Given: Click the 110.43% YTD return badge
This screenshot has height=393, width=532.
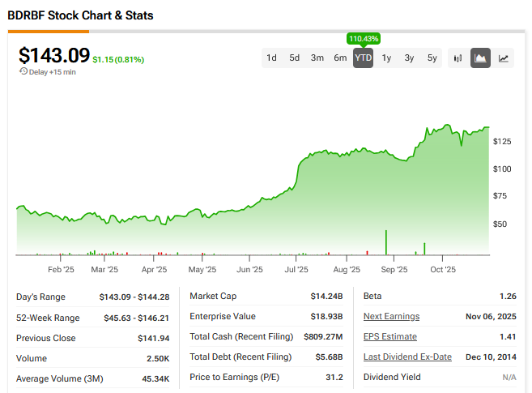Looking at the screenshot, I should [364, 38].
